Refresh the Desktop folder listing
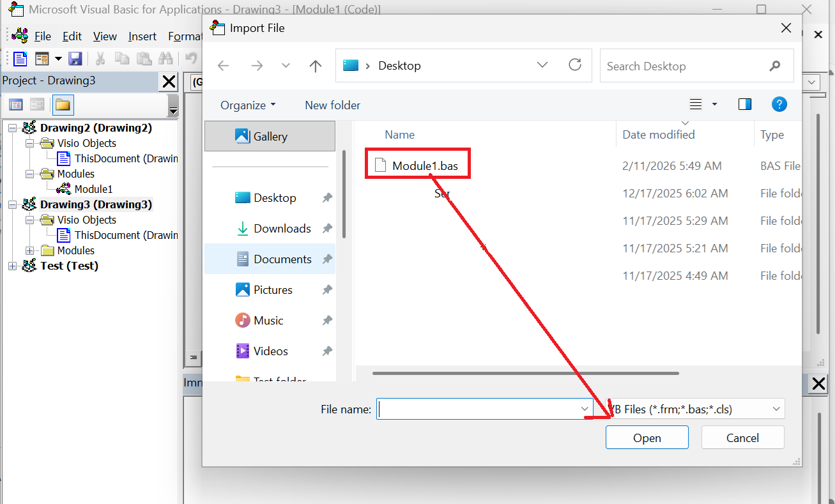The height and width of the screenshot is (504, 835). [575, 65]
